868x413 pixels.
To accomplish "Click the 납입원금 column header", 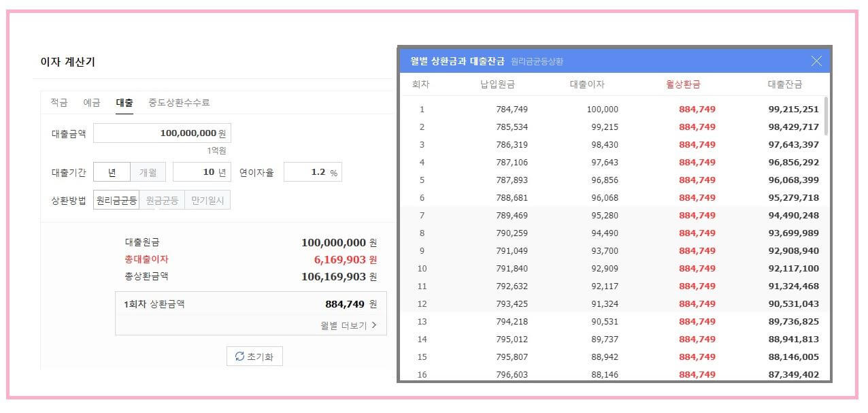I will (x=497, y=84).
